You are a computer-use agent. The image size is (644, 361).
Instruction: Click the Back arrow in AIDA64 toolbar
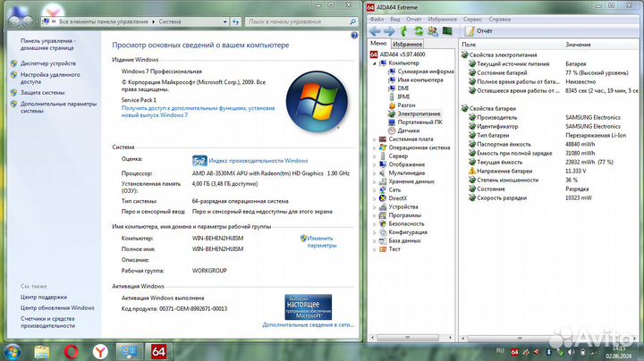click(x=377, y=30)
